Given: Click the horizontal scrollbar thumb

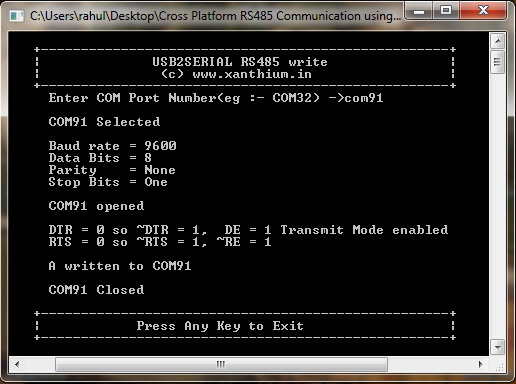Looking at the screenshot, I should pos(221,364).
